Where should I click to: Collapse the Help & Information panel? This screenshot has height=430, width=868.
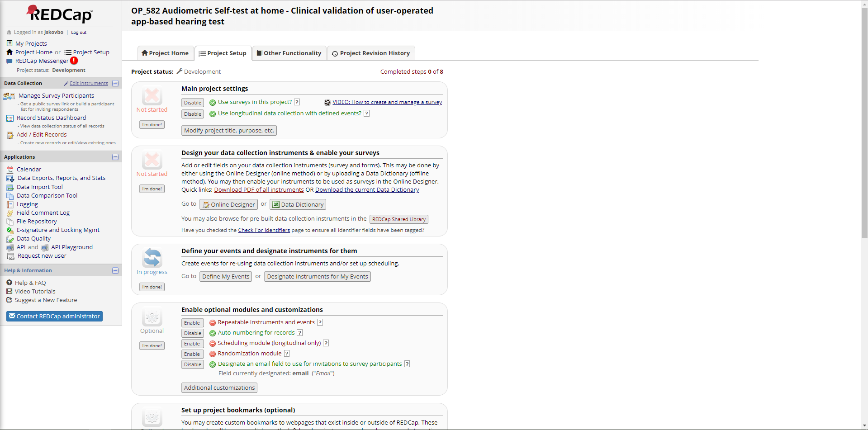coord(115,270)
